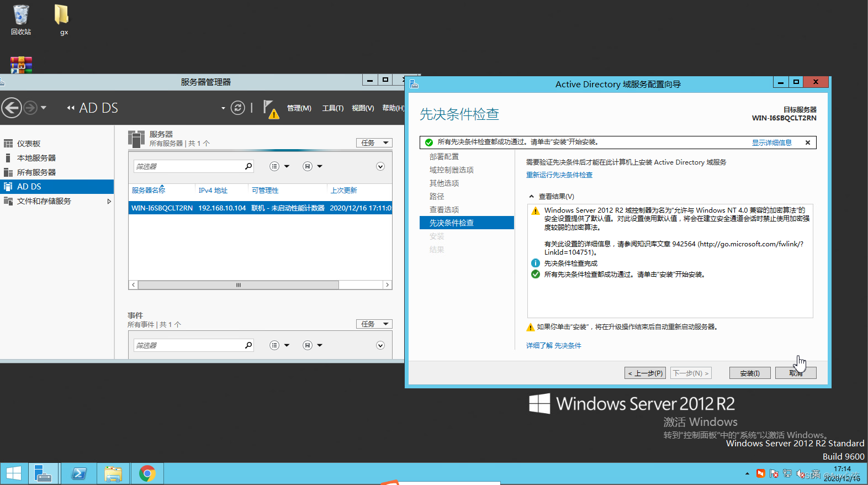Open the Windows Start button
This screenshot has width=868, height=485.
pos(13,473)
